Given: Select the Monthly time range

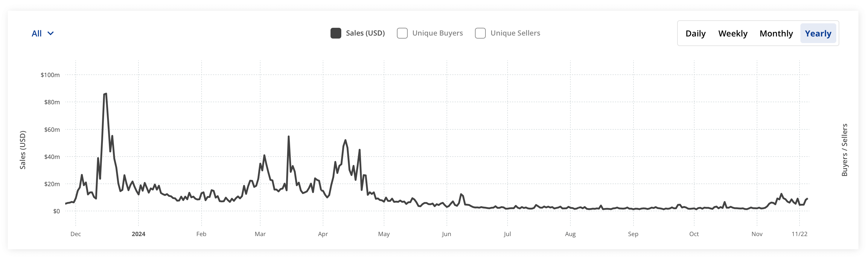Looking at the screenshot, I should [776, 33].
